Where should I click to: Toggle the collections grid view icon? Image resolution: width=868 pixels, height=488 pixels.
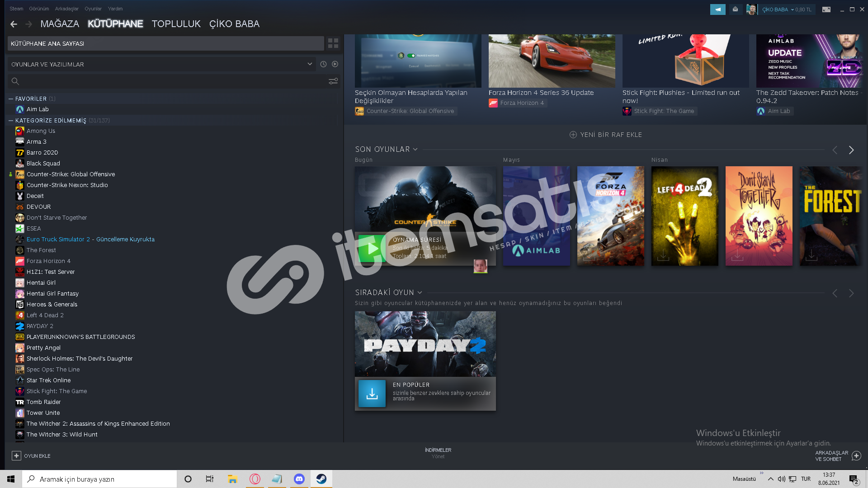click(333, 43)
